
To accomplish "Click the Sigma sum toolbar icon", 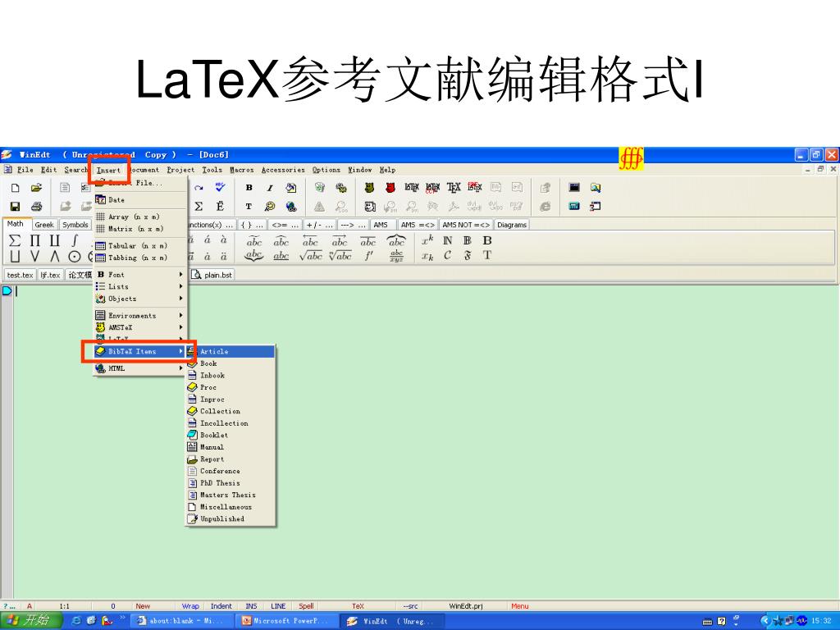I will (199, 206).
